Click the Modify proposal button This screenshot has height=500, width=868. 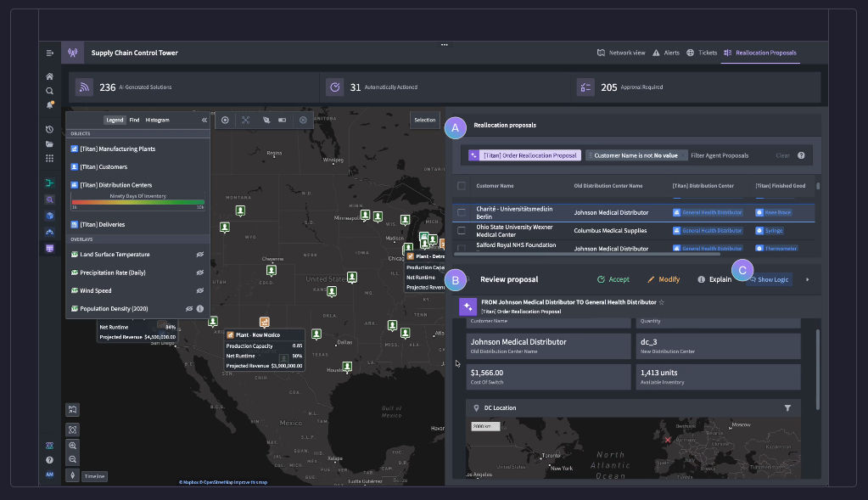point(664,279)
